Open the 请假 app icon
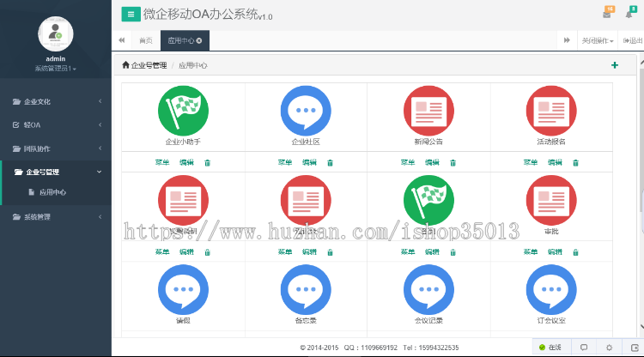Image resolution: width=644 pixels, height=357 pixels. click(x=183, y=290)
